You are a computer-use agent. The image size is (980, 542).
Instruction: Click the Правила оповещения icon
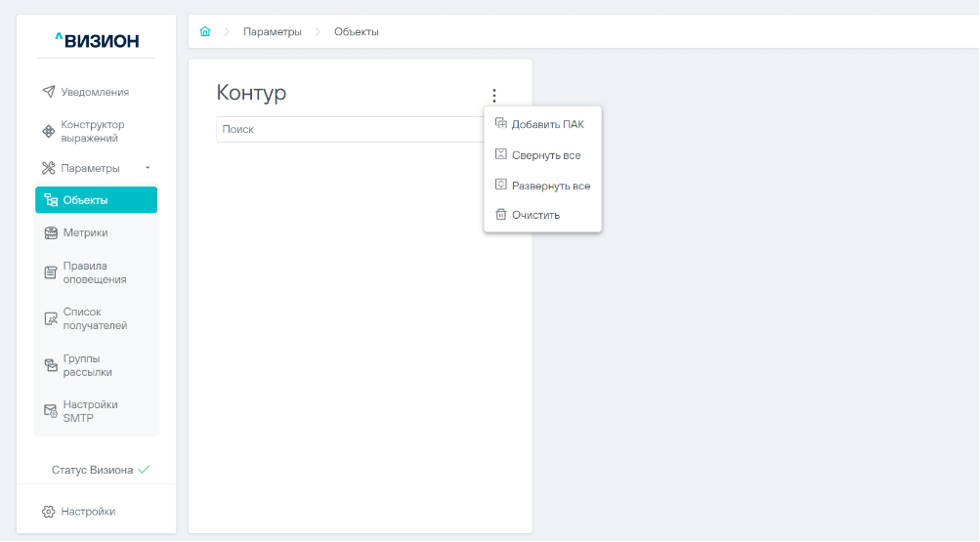(x=52, y=272)
